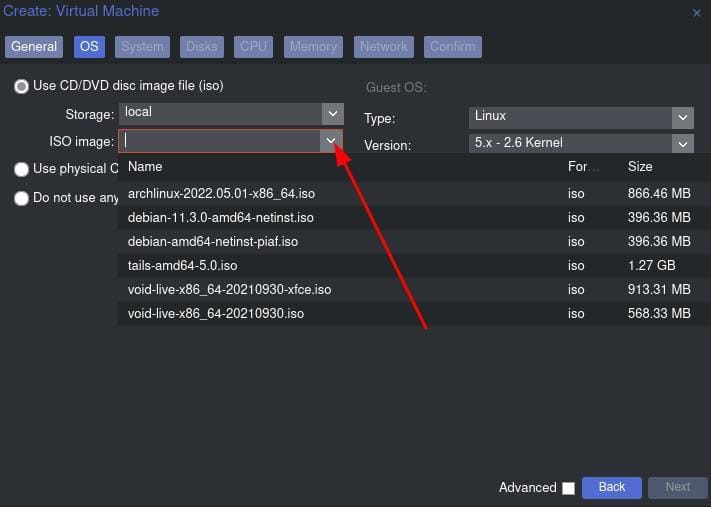Viewport: 711px width, 507px height.
Task: Go to the Confirm tab
Action: (453, 47)
